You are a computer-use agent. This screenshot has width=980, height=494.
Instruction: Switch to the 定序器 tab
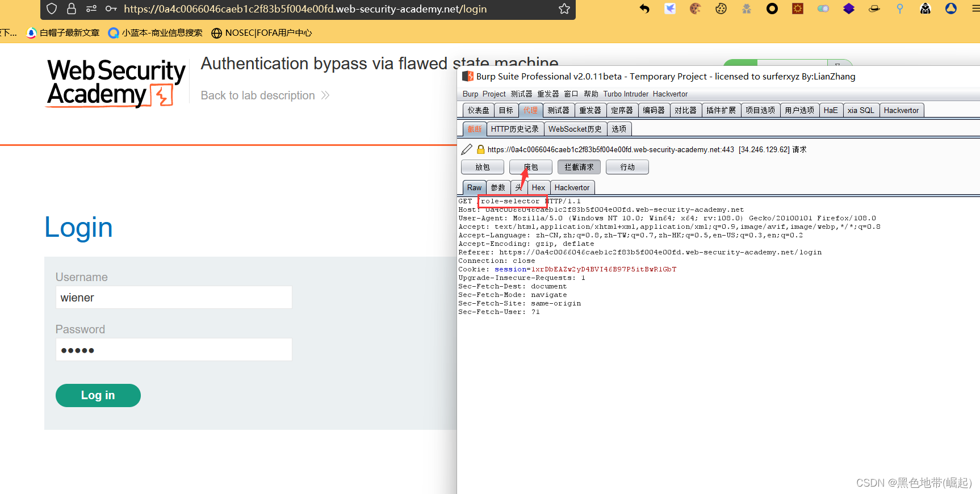(x=622, y=110)
